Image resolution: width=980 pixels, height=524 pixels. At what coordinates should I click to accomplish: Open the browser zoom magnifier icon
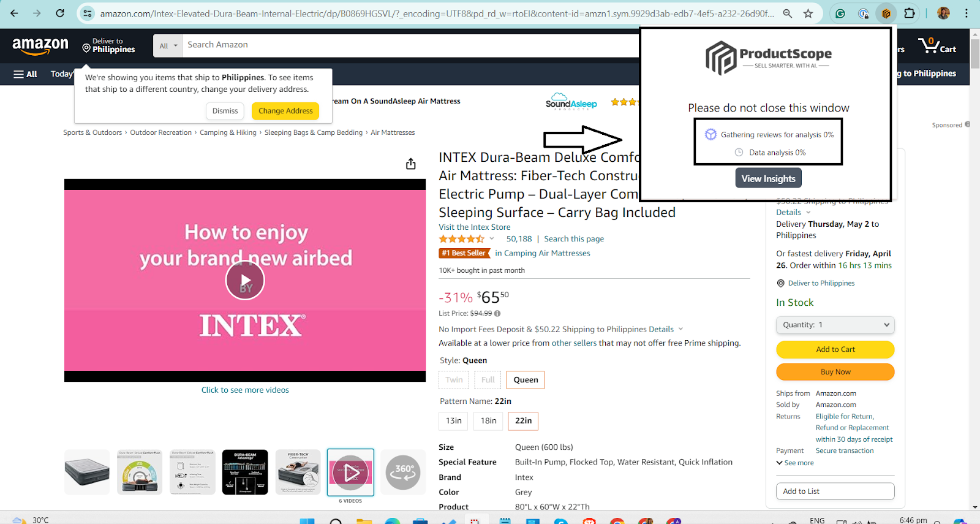(788, 13)
